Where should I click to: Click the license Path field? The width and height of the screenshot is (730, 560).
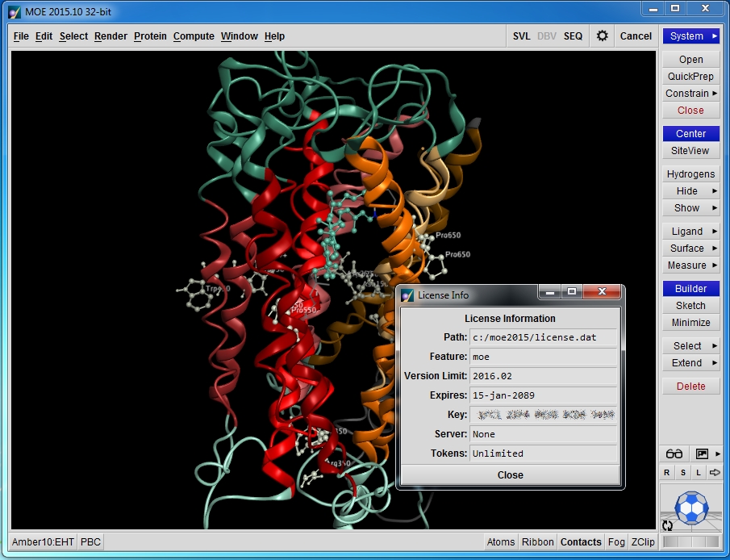(x=544, y=337)
